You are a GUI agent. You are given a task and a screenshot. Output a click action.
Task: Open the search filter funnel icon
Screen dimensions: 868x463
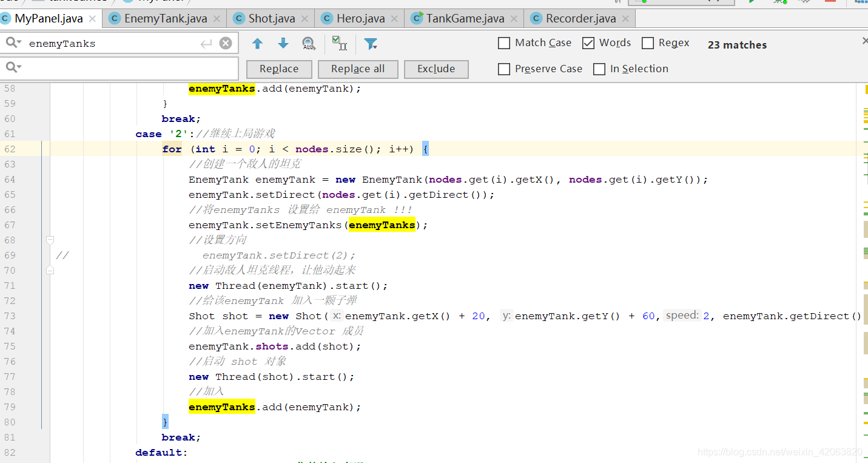[x=371, y=44]
